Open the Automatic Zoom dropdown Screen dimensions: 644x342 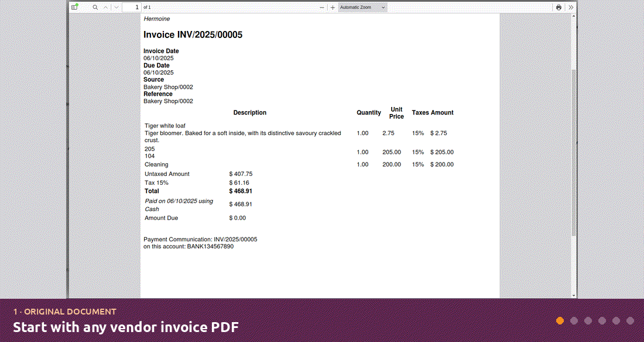tap(362, 8)
